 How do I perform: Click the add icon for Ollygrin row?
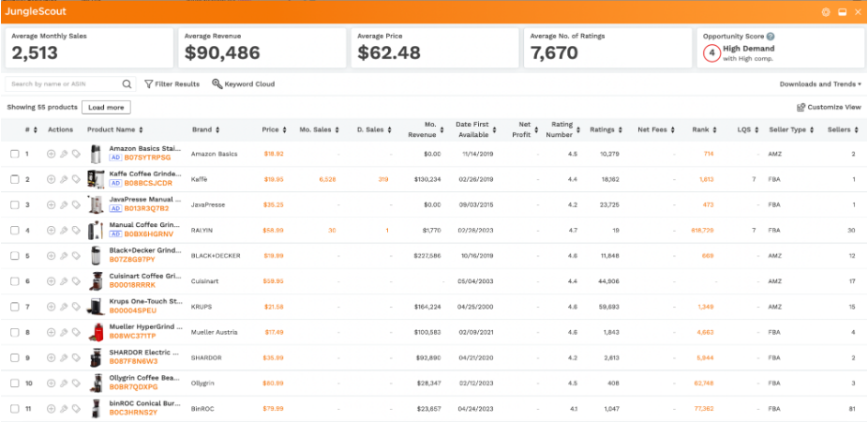(x=51, y=384)
